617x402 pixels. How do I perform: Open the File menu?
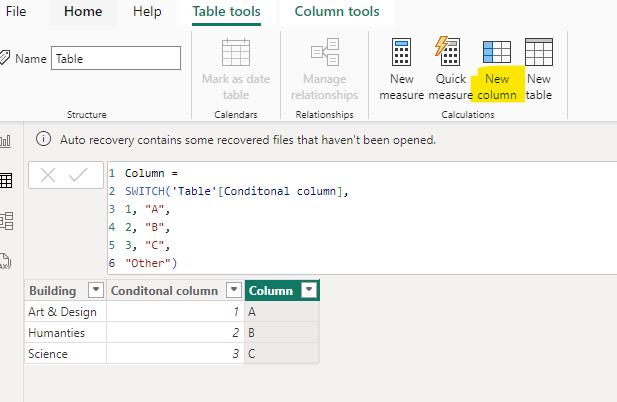tap(16, 11)
